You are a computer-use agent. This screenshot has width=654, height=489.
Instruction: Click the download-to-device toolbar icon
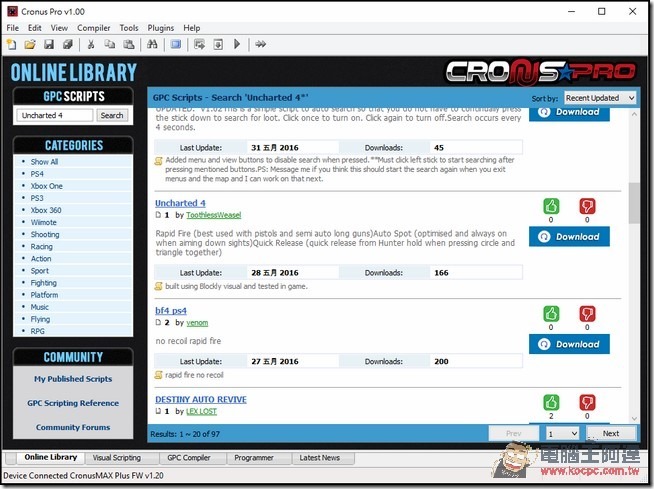218,44
